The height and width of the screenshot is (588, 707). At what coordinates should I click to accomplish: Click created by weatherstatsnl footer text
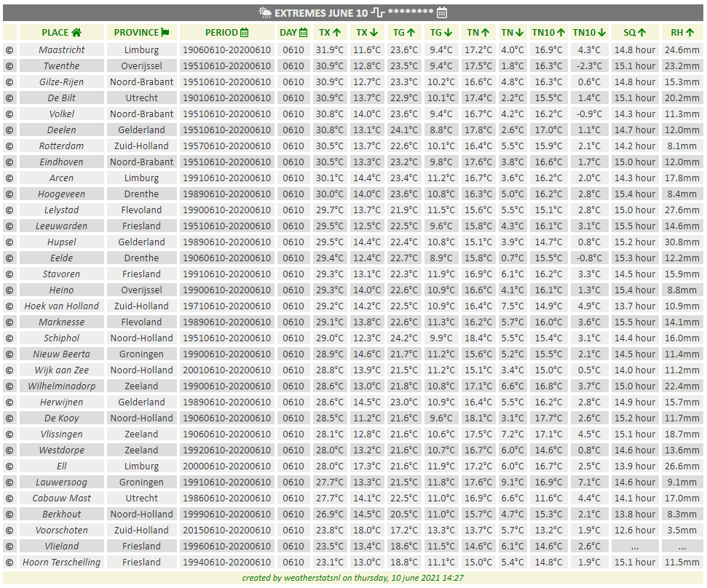[x=352, y=578]
